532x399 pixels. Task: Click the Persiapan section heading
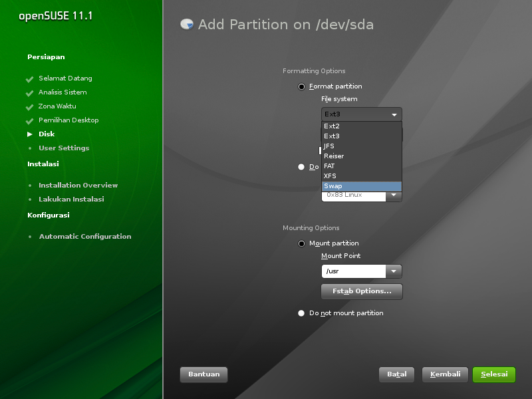46,57
